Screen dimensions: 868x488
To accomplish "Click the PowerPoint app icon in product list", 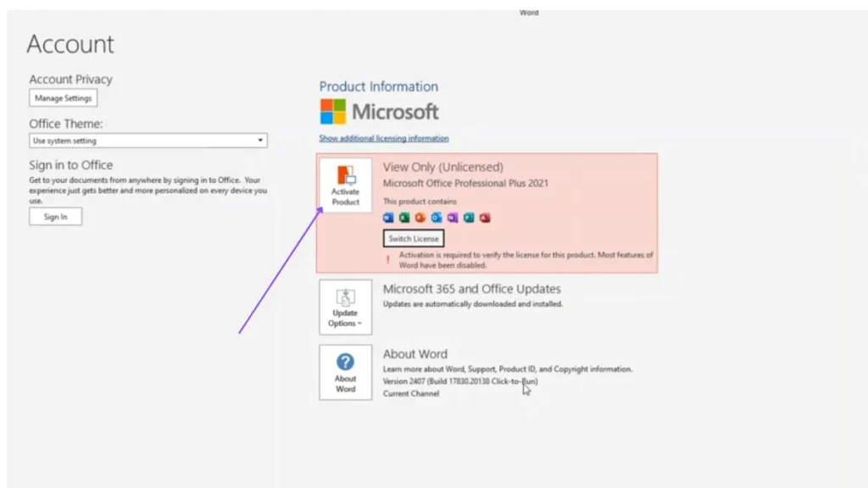I will tap(420, 218).
